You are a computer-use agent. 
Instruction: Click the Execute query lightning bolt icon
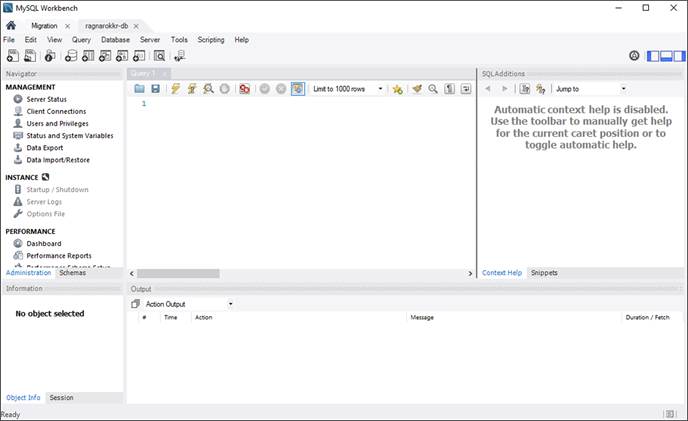pos(175,89)
